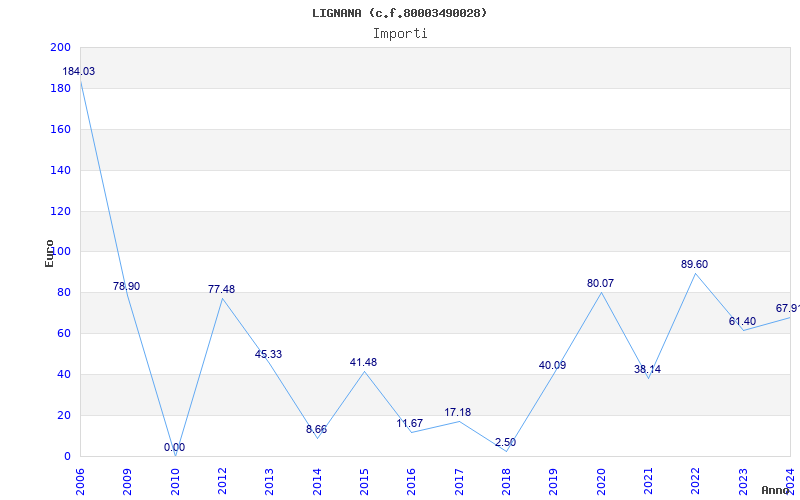Click the 17.18 value label

(458, 412)
